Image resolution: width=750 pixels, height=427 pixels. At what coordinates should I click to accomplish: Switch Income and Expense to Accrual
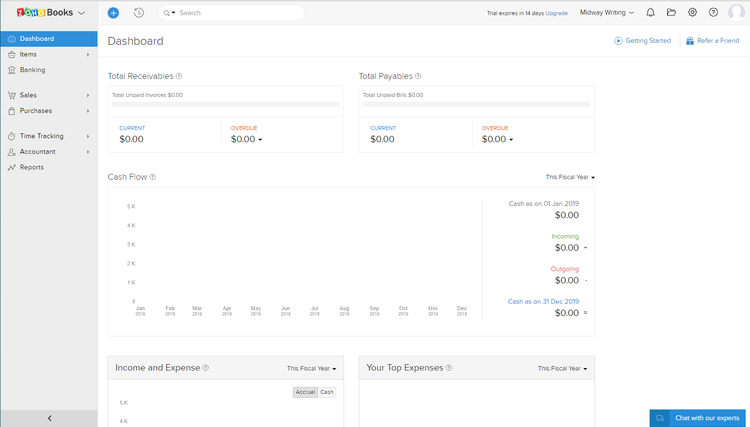(305, 392)
